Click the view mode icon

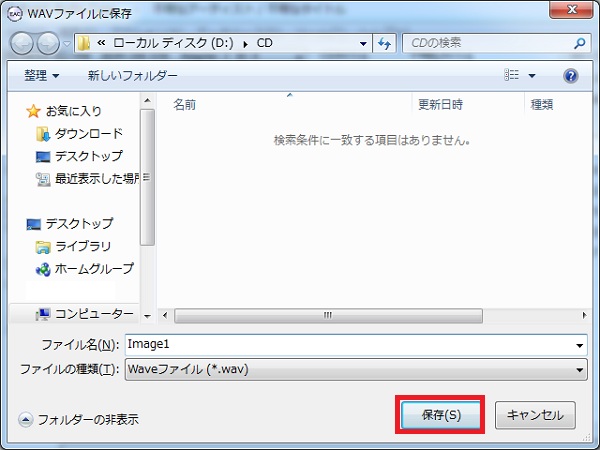[x=513, y=76]
